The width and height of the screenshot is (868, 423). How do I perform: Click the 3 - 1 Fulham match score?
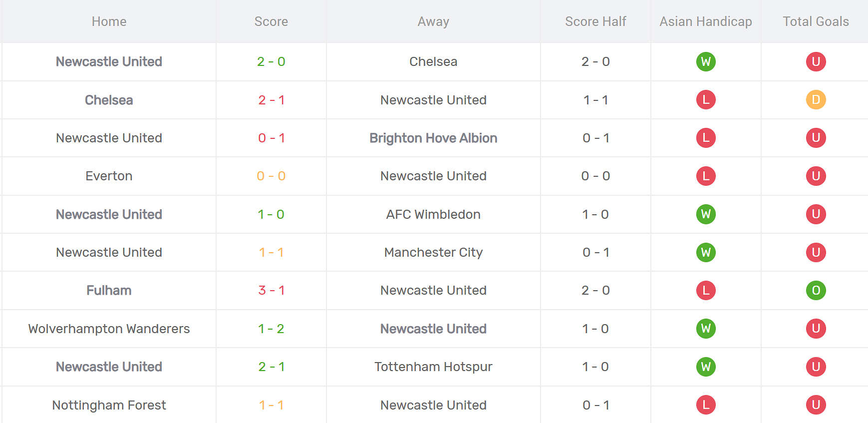tap(271, 290)
